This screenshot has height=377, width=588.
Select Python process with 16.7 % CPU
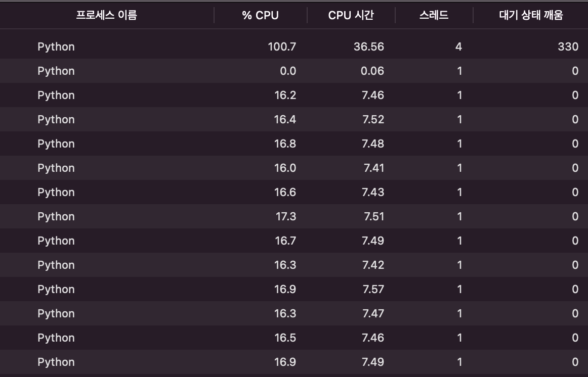[294, 241]
